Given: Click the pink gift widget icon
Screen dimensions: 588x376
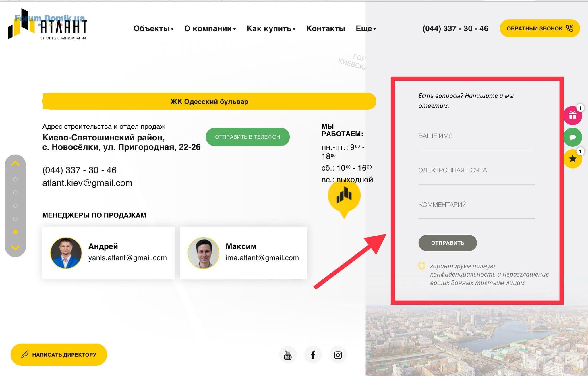Looking at the screenshot, I should tap(572, 115).
